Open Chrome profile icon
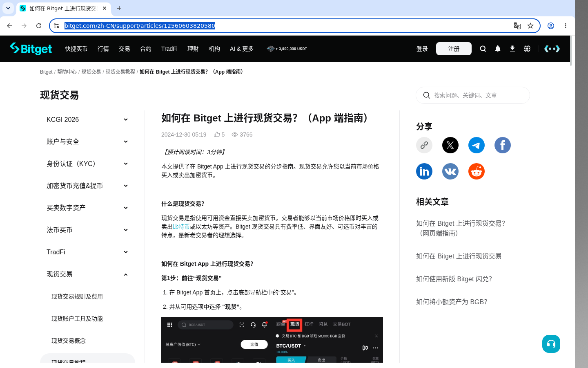Image resolution: width=588 pixels, height=368 pixels. tap(551, 26)
